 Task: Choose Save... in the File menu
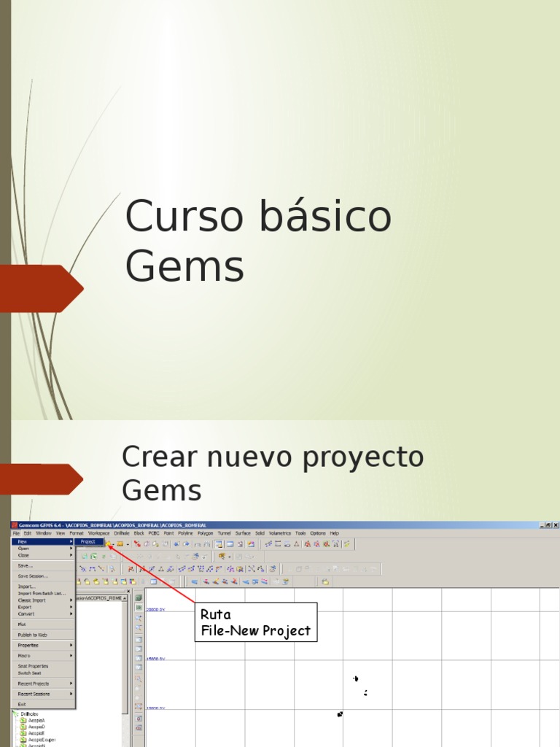coord(43,565)
